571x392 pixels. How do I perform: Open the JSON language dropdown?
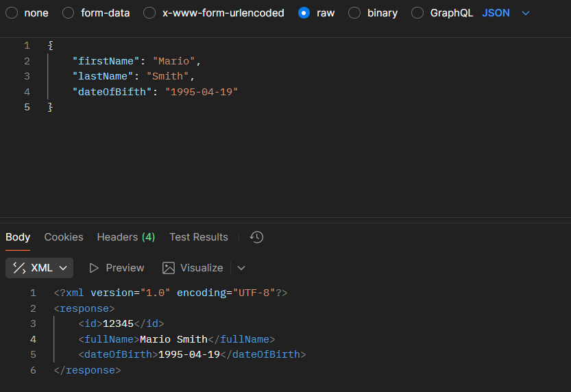(x=506, y=13)
